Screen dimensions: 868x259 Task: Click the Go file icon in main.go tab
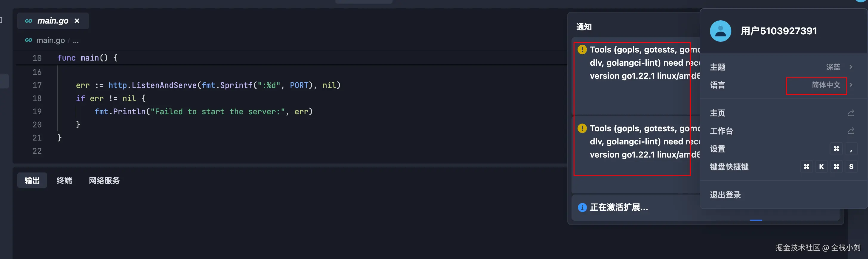tap(29, 21)
